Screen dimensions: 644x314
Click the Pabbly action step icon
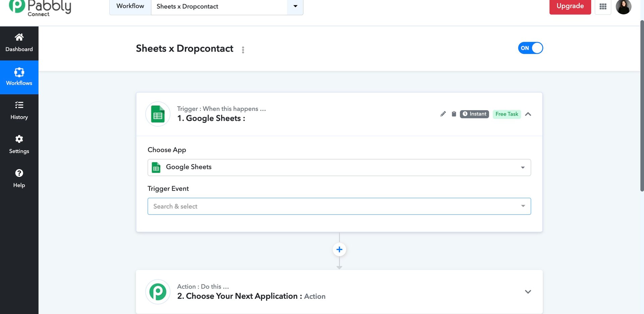click(x=158, y=292)
